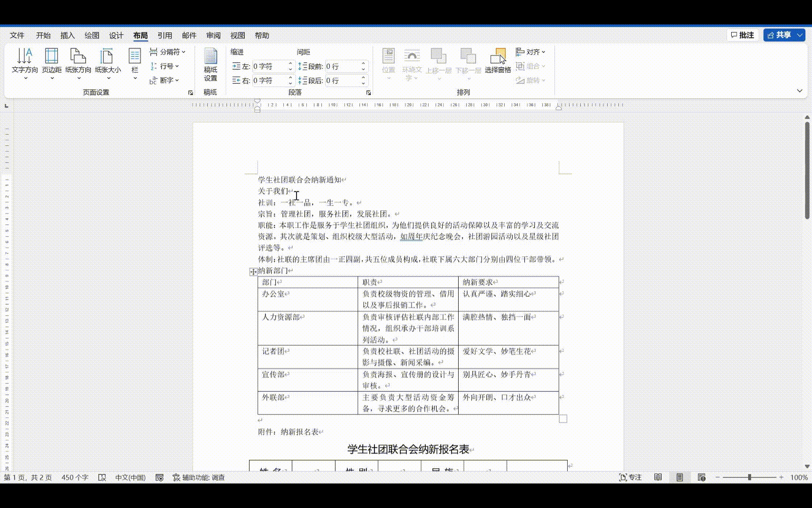This screenshot has height=508, width=812.
Task: Click the heading 学生社团联合会纳新报名表
Action: tap(408, 450)
